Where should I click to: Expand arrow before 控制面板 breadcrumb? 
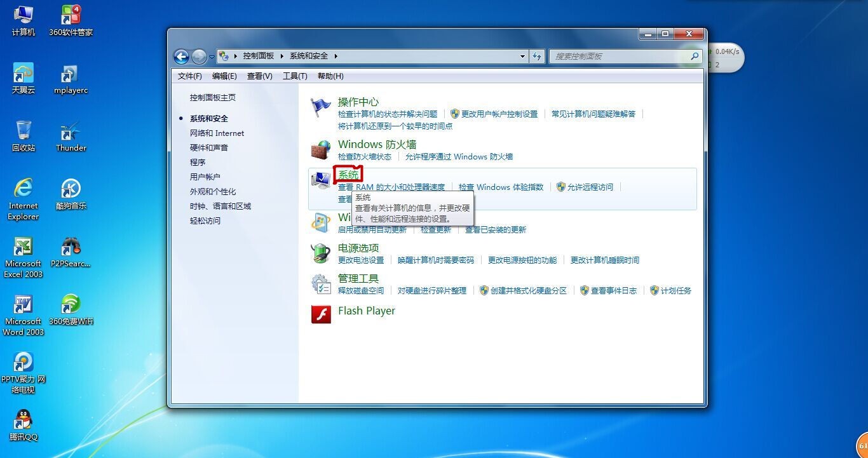[x=235, y=56]
